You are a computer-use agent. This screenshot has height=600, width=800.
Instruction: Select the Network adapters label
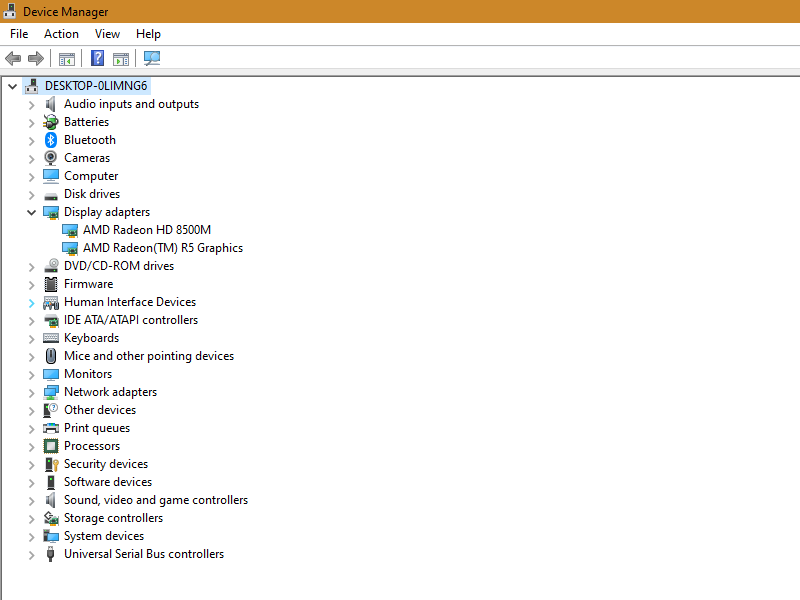point(110,391)
